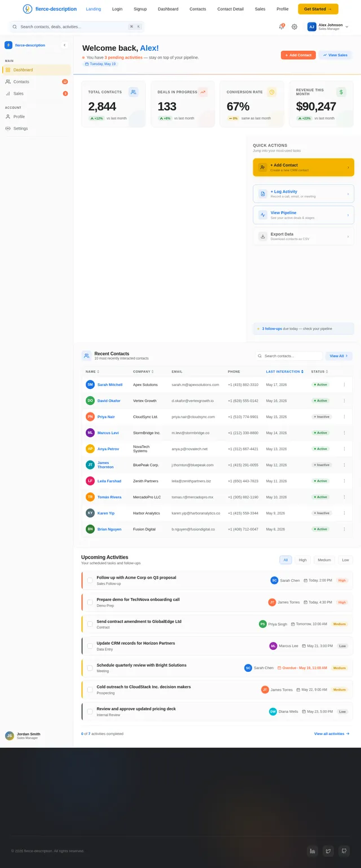The height and width of the screenshot is (868, 361).
Task: Open row options menu for Sarah Mitchell
Action: point(344,384)
